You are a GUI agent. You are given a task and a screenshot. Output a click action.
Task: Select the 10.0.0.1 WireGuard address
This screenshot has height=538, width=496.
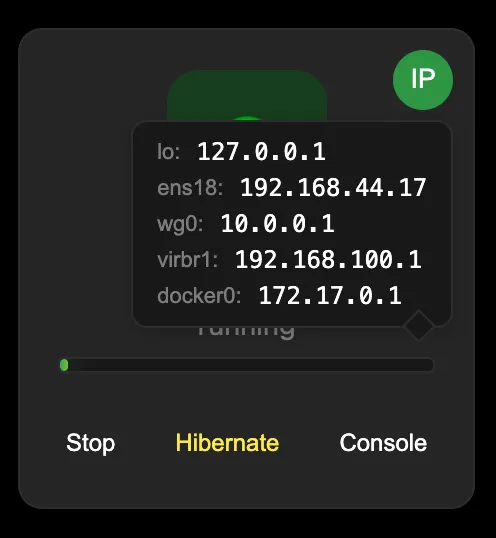point(277,224)
